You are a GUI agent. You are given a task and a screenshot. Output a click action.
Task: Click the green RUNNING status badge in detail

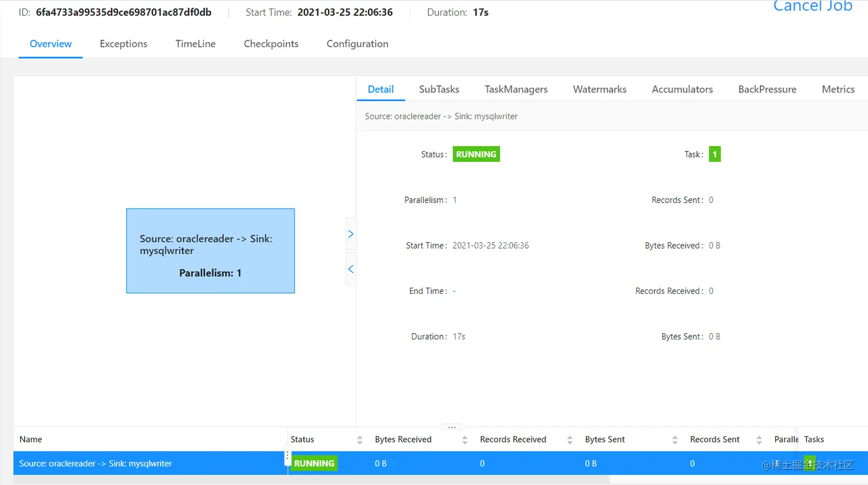coord(476,154)
